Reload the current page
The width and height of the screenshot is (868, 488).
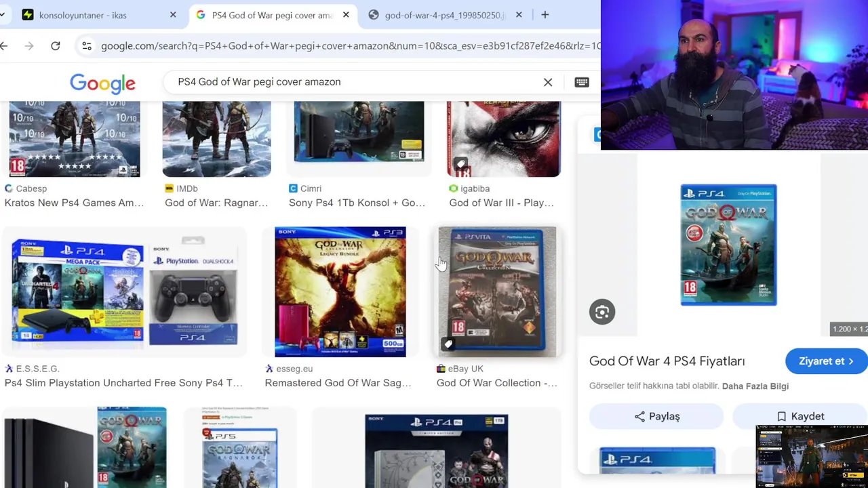56,46
